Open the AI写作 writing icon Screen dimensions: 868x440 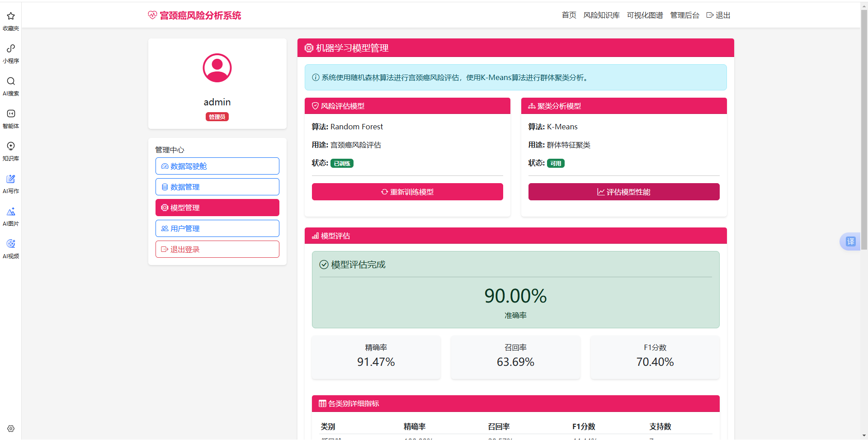coord(11,179)
